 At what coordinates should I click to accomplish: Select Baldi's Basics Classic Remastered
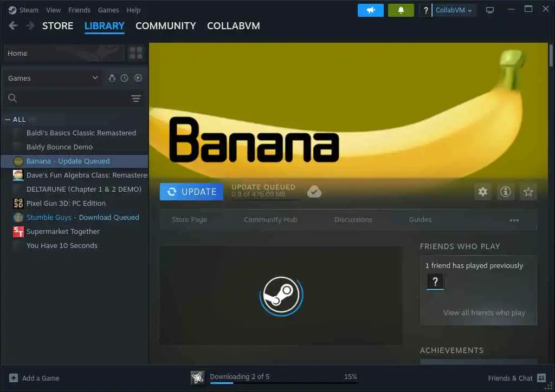[x=81, y=133]
